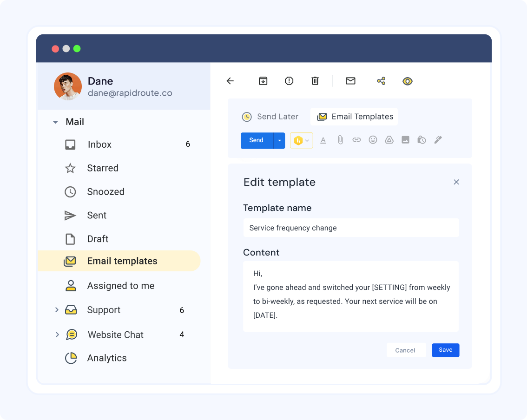Collapse the Mail section

pyautogui.click(x=55, y=122)
